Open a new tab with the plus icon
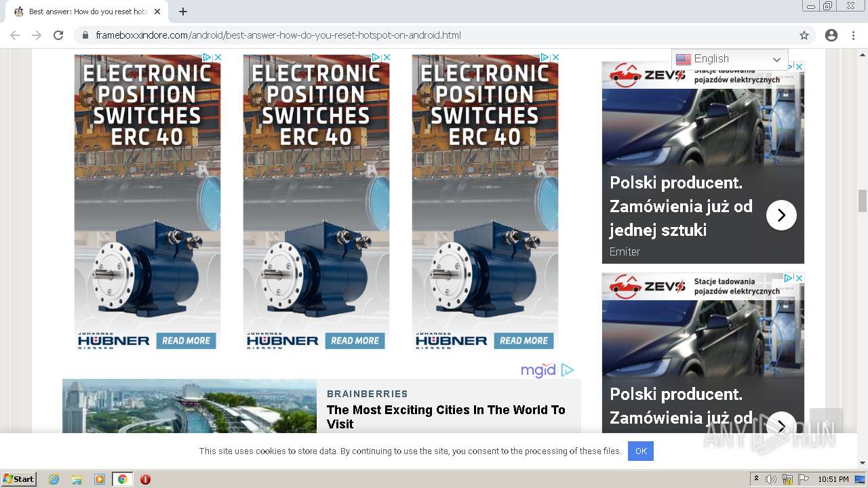 (x=183, y=12)
